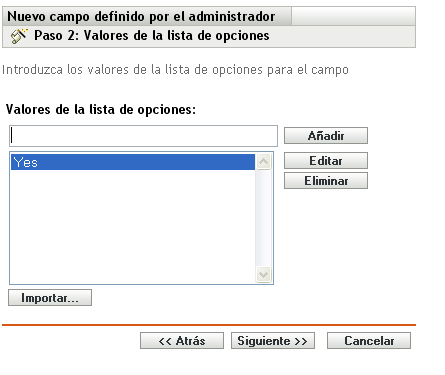Edit the selected value with Editar
445x375 pixels.
(x=326, y=161)
